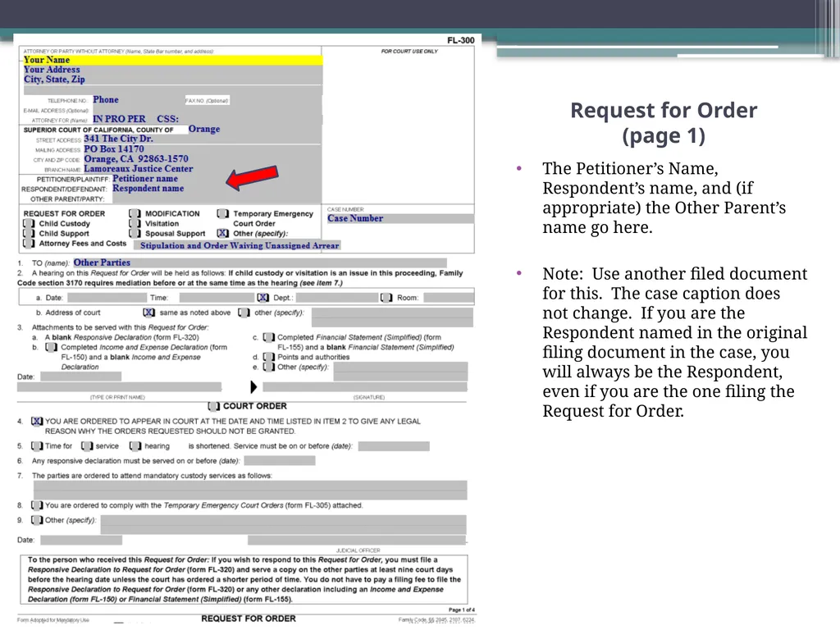The width and height of the screenshot is (840, 630).
Task: Click the item 5 service date field
Action: 394,446
